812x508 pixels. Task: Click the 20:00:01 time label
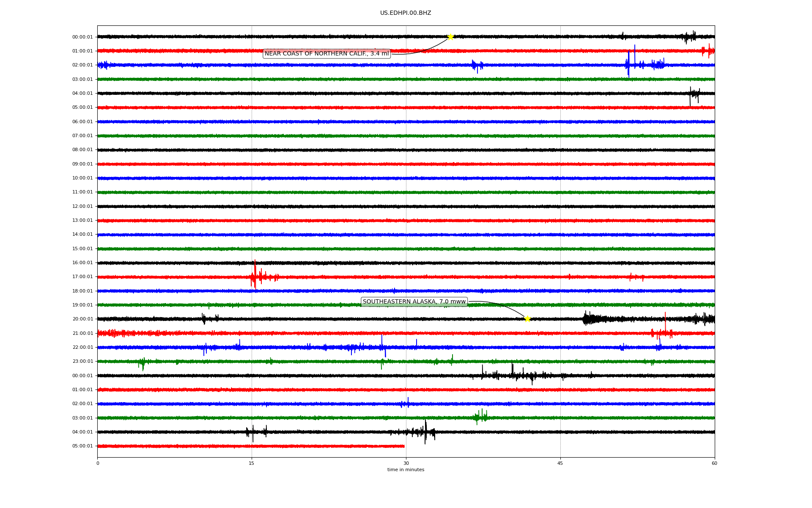[82, 319]
